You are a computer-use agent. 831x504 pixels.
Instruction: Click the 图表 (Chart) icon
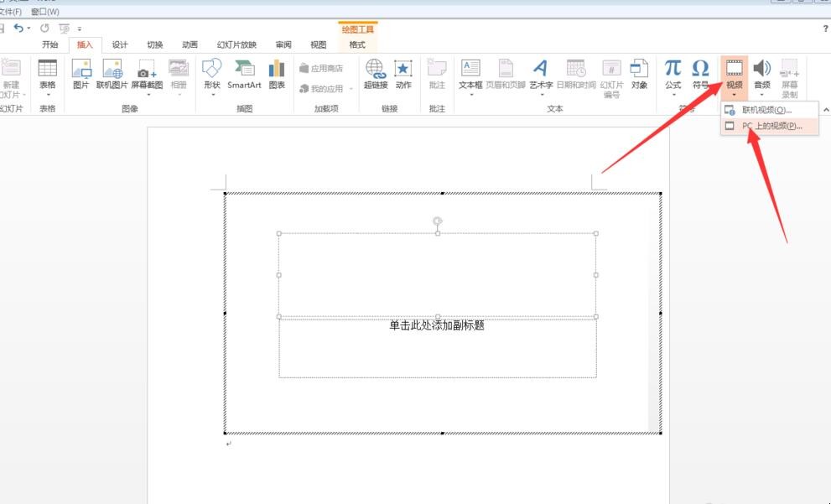coord(277,74)
